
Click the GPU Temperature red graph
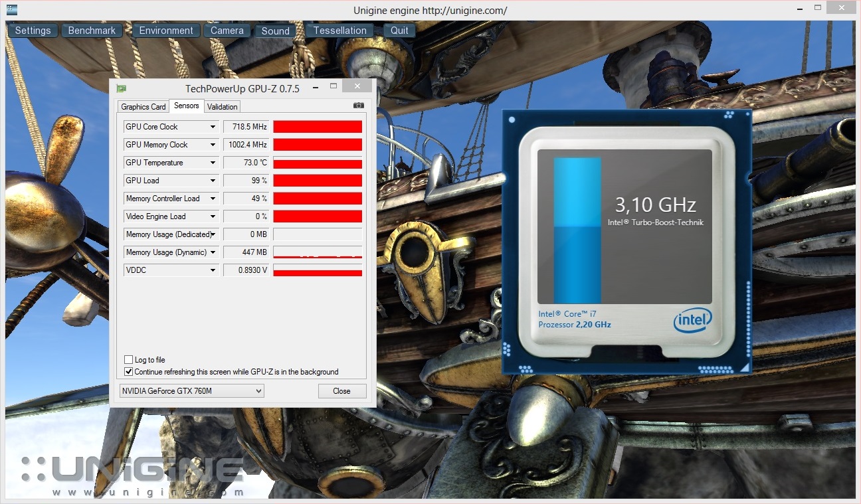(x=318, y=163)
